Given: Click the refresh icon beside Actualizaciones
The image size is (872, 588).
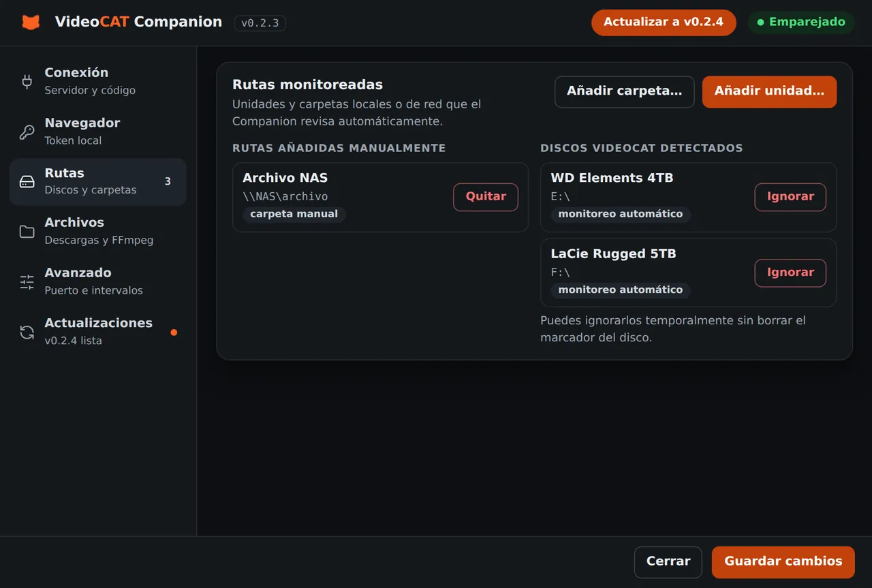Looking at the screenshot, I should tap(27, 332).
